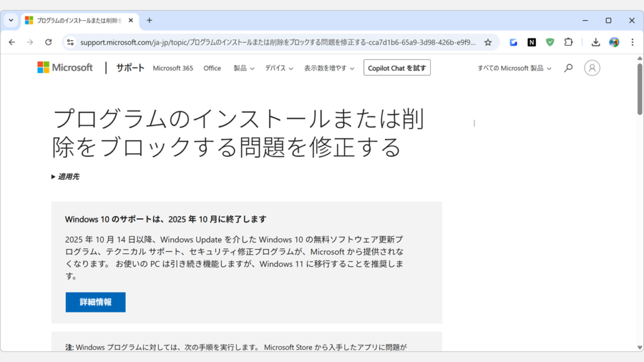
Task: Maximize the browser window
Action: 608,20
